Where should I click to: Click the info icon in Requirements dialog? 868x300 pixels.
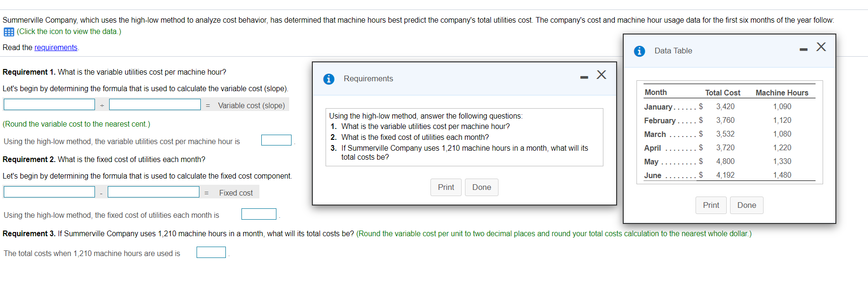(329, 79)
